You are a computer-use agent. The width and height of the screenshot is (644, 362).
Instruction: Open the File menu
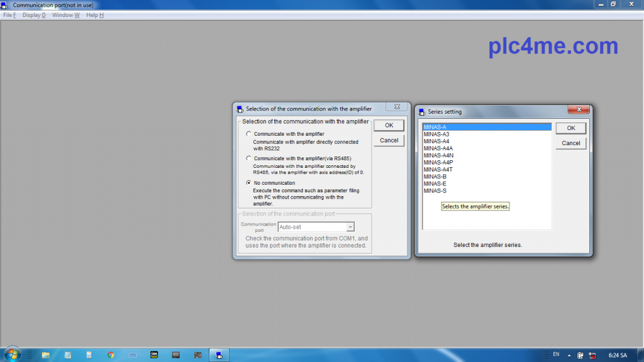click(x=9, y=15)
